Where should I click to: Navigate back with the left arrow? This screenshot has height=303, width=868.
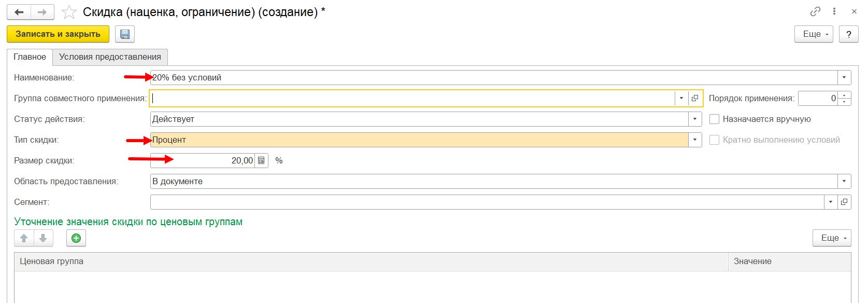pyautogui.click(x=19, y=12)
